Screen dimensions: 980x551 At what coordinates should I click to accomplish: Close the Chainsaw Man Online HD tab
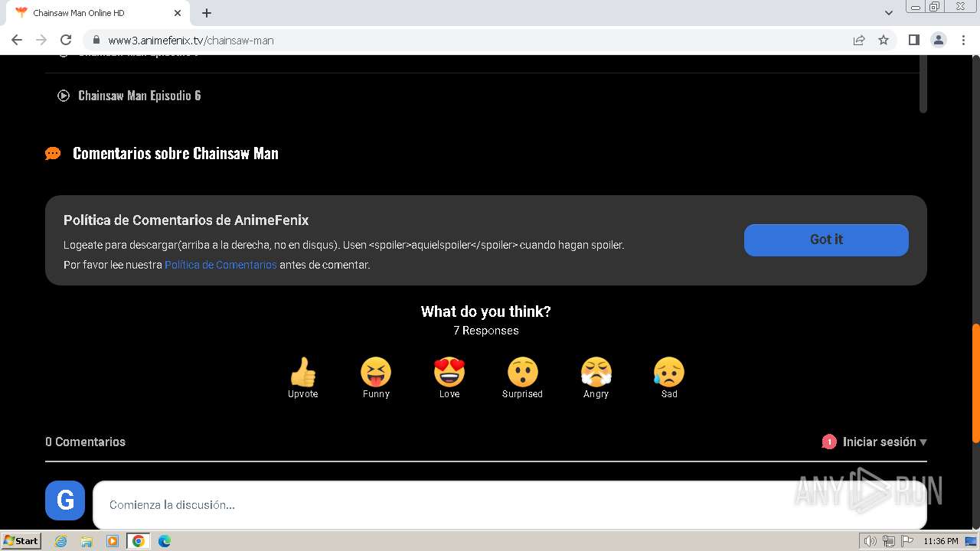click(x=178, y=13)
